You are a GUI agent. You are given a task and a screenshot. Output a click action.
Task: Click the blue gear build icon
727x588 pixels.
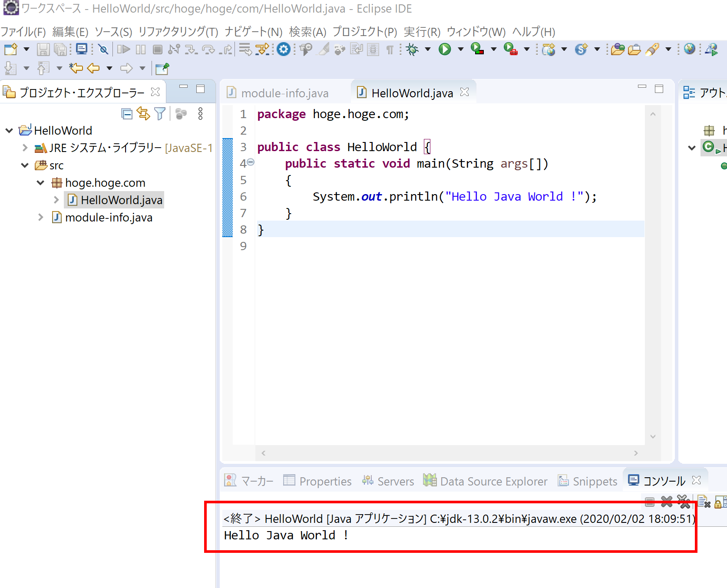pos(284,49)
